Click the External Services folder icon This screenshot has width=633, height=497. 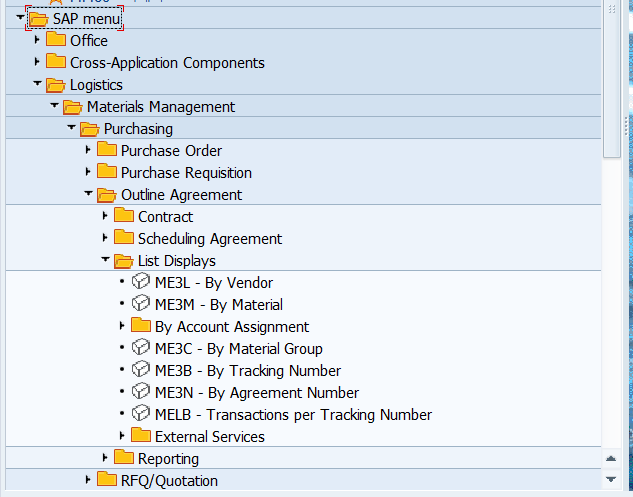pos(141,435)
